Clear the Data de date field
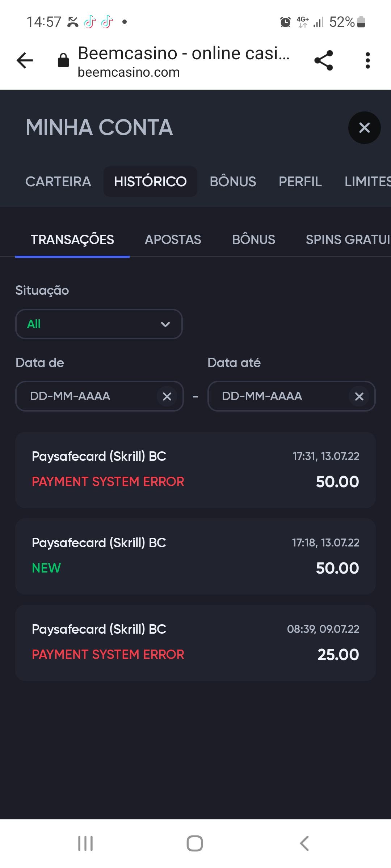The width and height of the screenshot is (391, 868). coord(167,396)
